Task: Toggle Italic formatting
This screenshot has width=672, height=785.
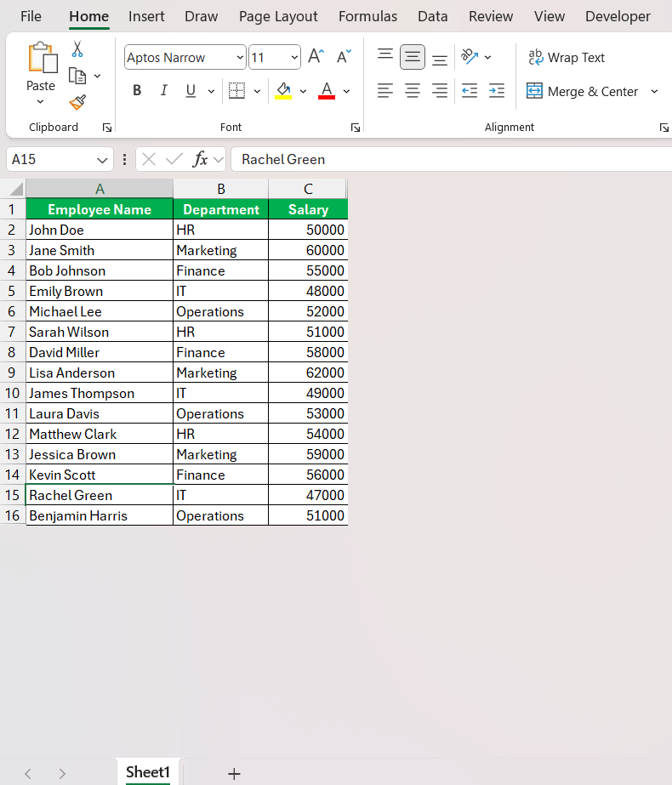Action: [x=163, y=91]
